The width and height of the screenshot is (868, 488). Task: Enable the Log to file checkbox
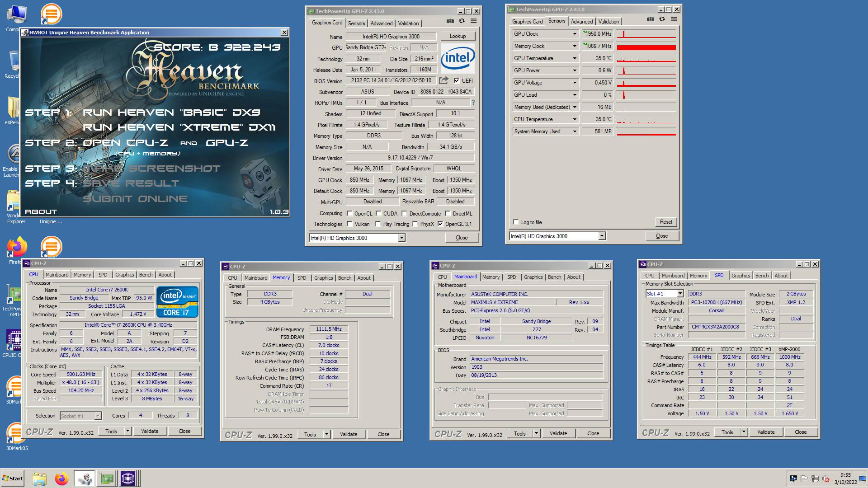[516, 222]
